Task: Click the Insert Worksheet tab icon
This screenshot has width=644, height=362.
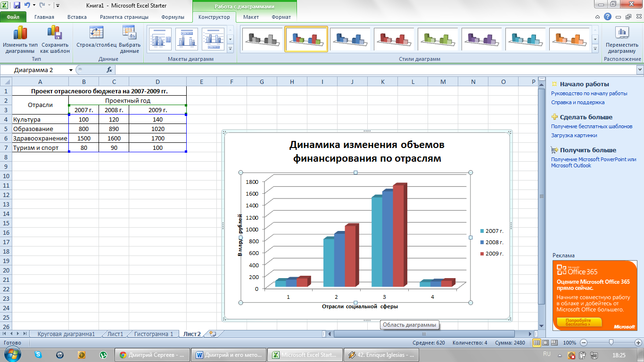Action: 213,334
